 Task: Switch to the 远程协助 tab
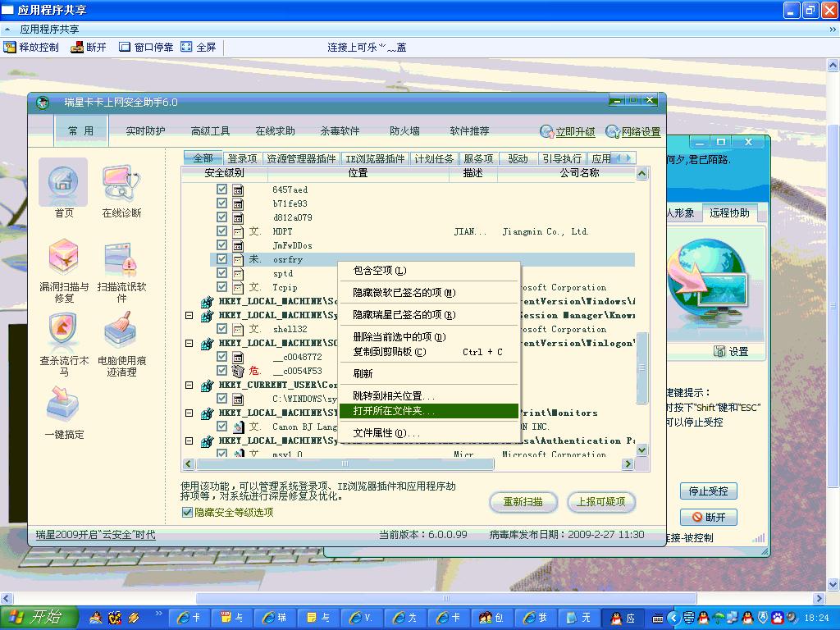point(729,212)
